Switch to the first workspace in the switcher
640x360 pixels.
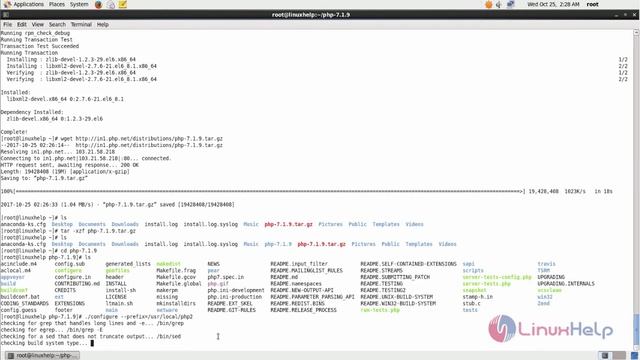pyautogui.click(x=605, y=356)
